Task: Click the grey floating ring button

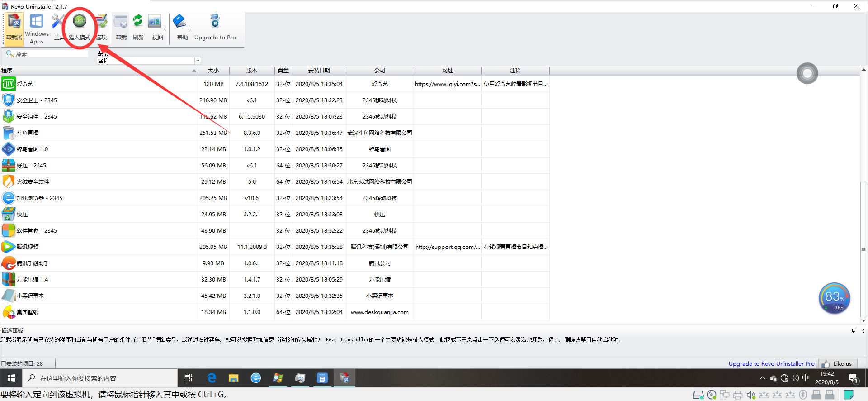Action: (807, 73)
